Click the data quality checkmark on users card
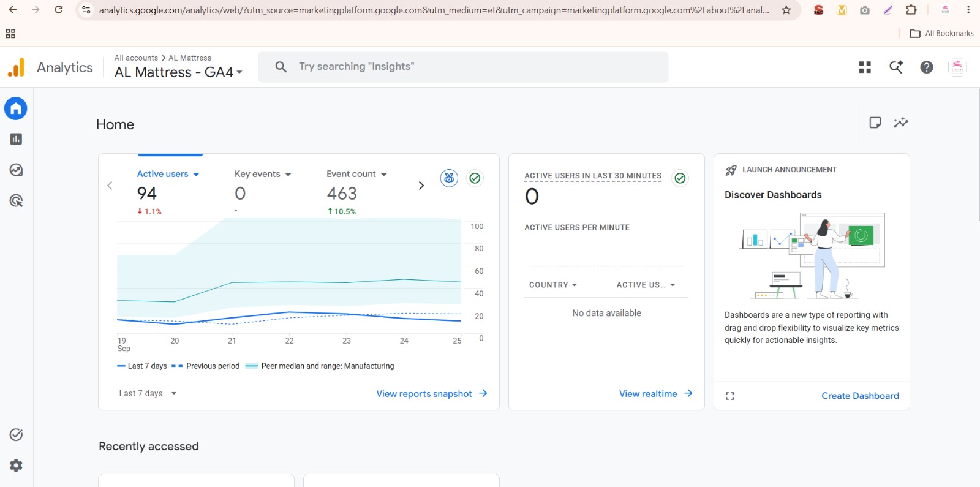 [x=475, y=178]
